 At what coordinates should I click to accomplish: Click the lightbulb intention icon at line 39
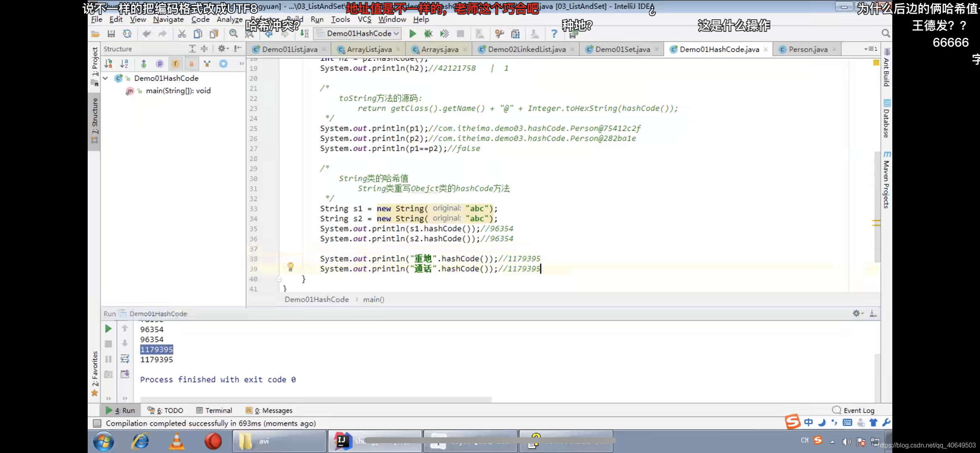pyautogui.click(x=290, y=267)
